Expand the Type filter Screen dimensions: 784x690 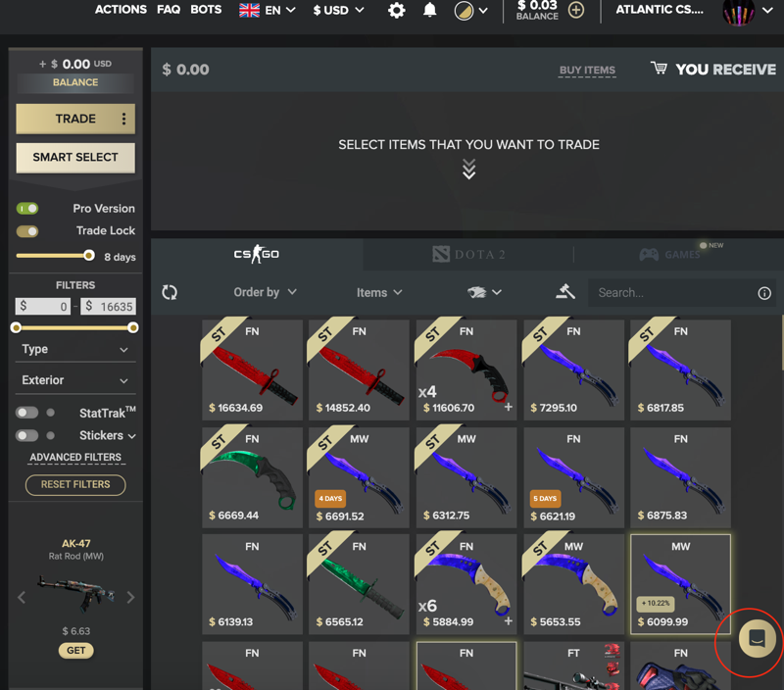pyautogui.click(x=75, y=349)
